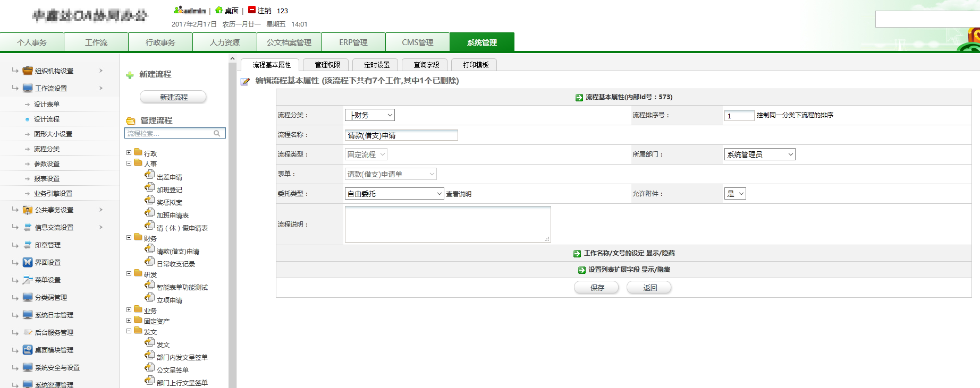
Task: Switch to the 管理权限 tab
Action: 327,65
